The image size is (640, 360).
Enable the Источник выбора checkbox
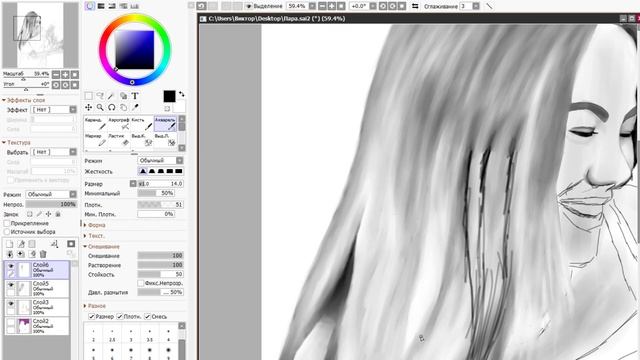[x=7, y=232]
